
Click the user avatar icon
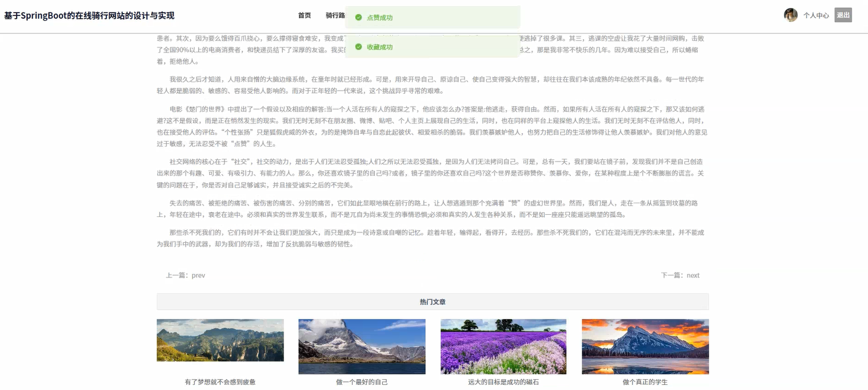[x=791, y=15]
